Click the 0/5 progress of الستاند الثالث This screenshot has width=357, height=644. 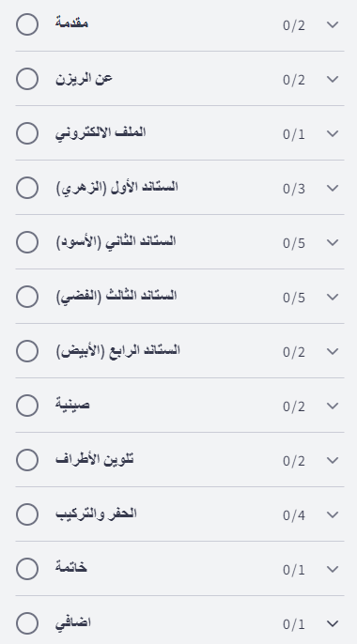[x=294, y=298]
